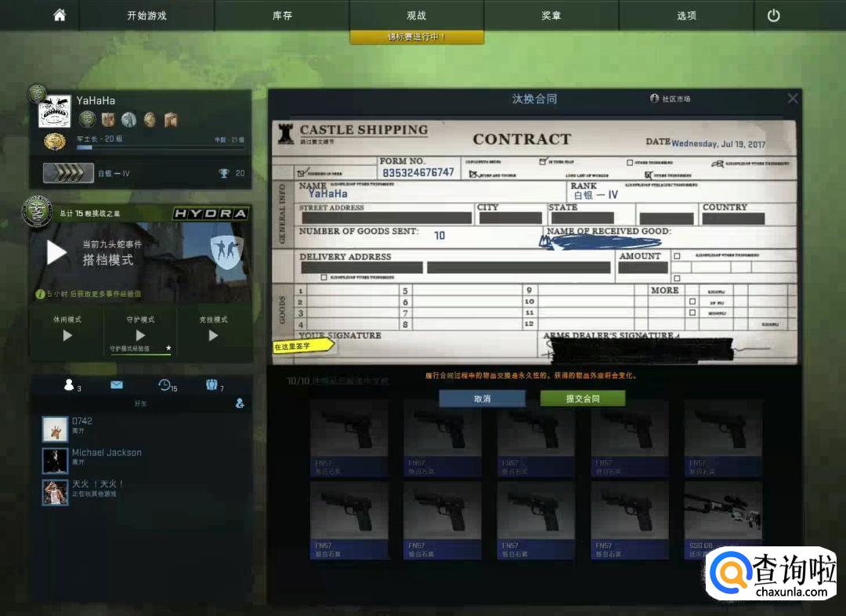The image size is (846, 616).
Task: Open the giraffe avatar of friend 0742
Action: pos(55,429)
